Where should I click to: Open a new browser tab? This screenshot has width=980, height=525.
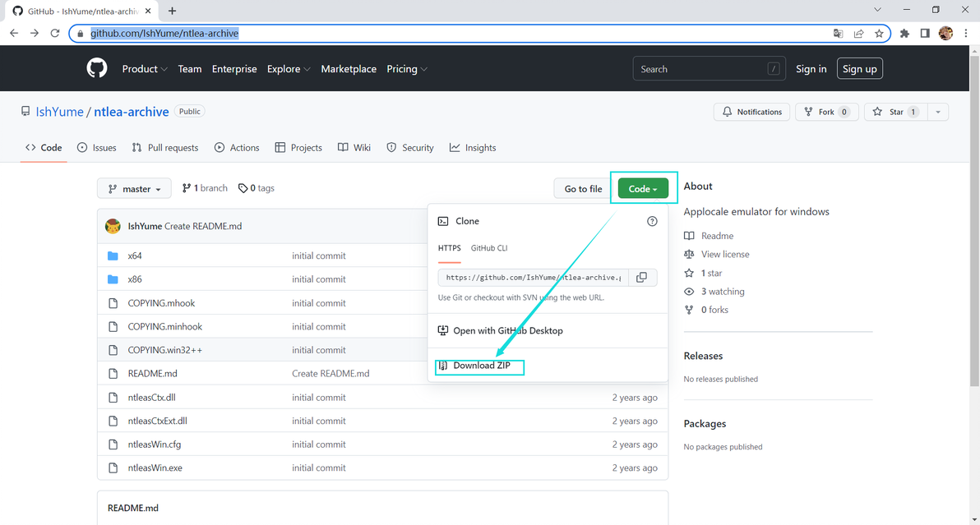click(172, 11)
